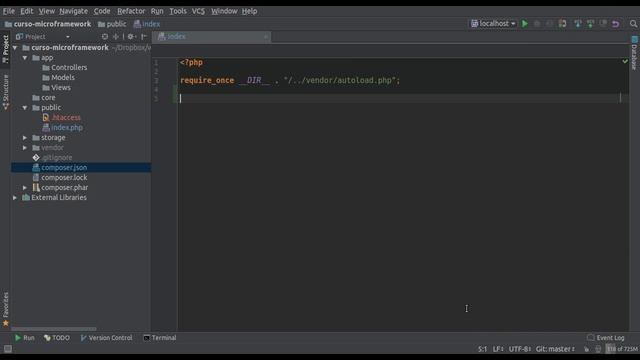This screenshot has height=360, width=640.
Task: Run the localhost configuration with green play button
Action: click(525, 24)
